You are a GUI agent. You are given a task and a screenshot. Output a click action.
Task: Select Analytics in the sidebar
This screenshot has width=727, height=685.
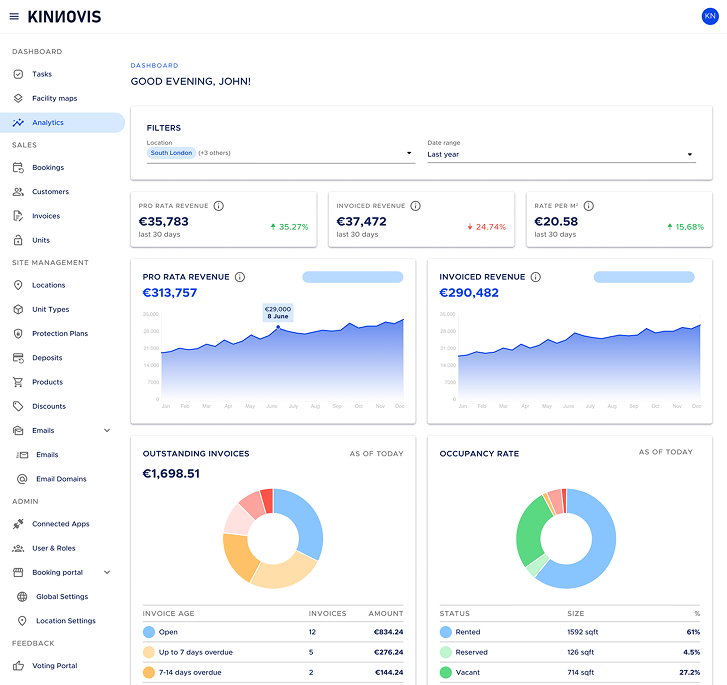tap(62, 122)
